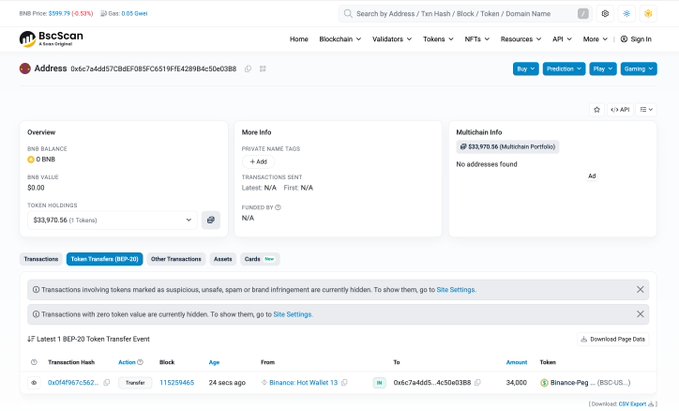The image size is (679, 411).
Task: Open the list view options dropdown
Action: pyautogui.click(x=646, y=110)
